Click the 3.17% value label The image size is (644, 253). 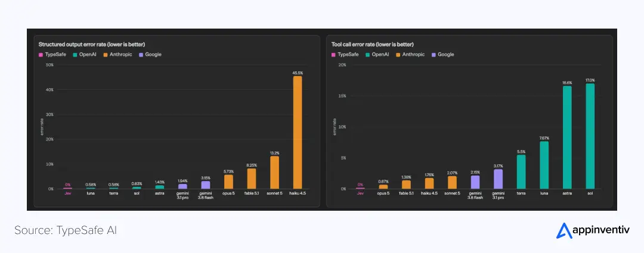tap(498, 166)
